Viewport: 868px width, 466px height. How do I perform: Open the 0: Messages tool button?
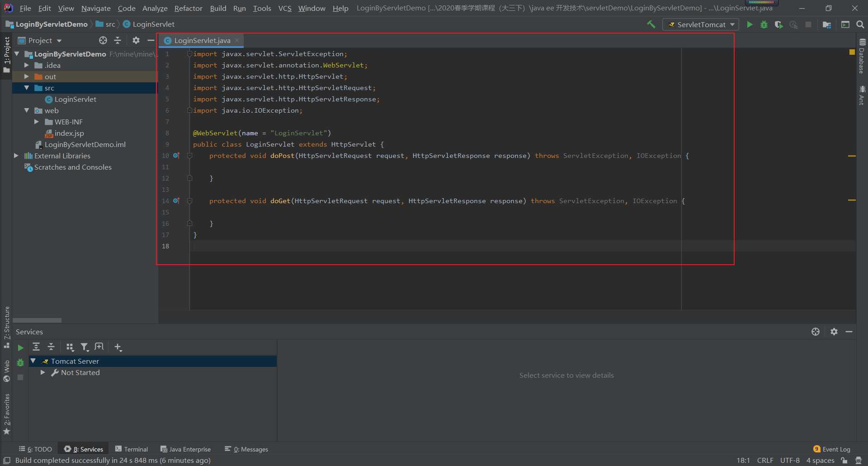click(246, 449)
